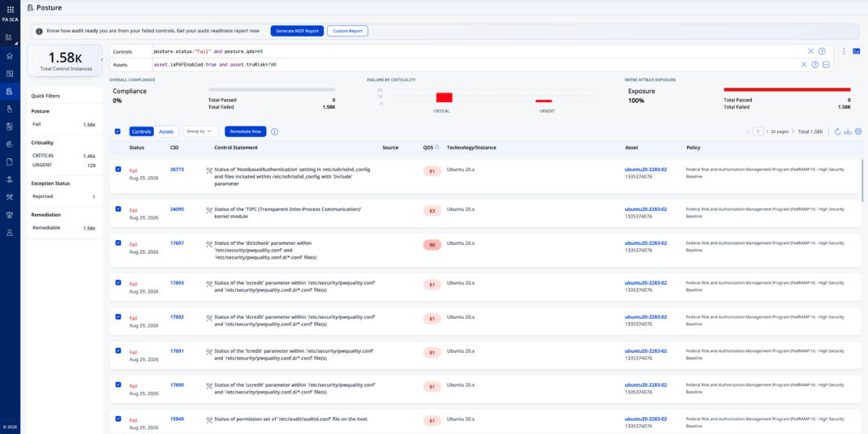Viewport: 868px width, 434px height.
Task: Click the download icon above the table
Action: click(x=848, y=131)
